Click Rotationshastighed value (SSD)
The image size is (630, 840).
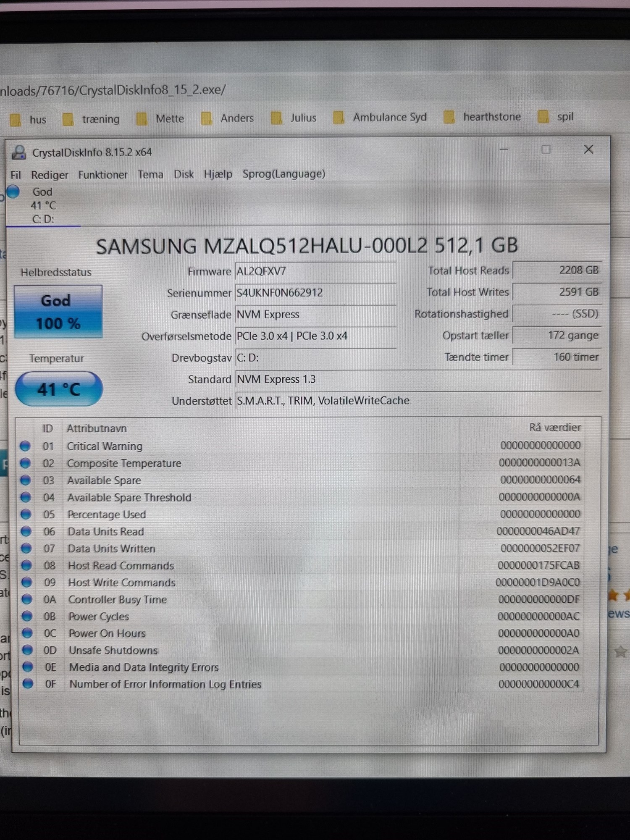[557, 314]
